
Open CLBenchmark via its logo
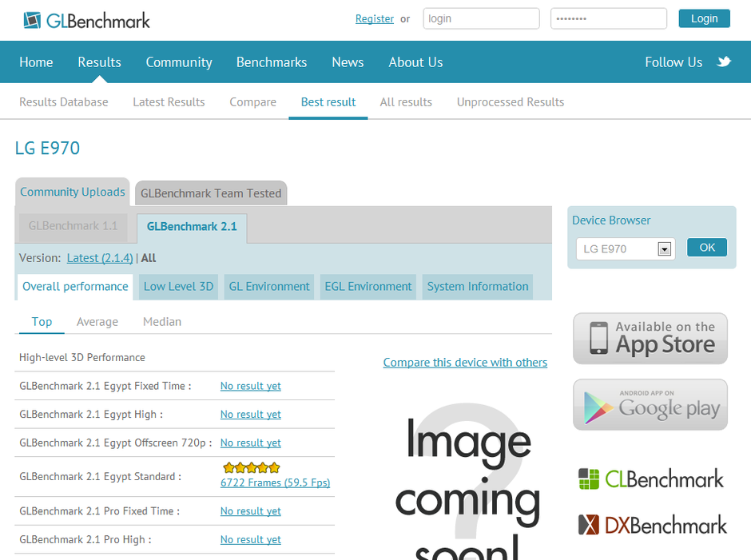point(651,479)
